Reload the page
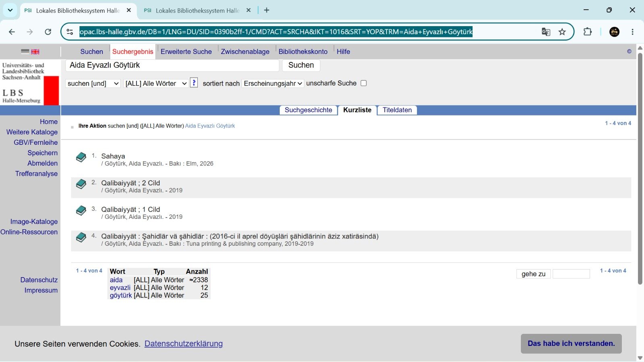644x362 pixels. coord(48,32)
